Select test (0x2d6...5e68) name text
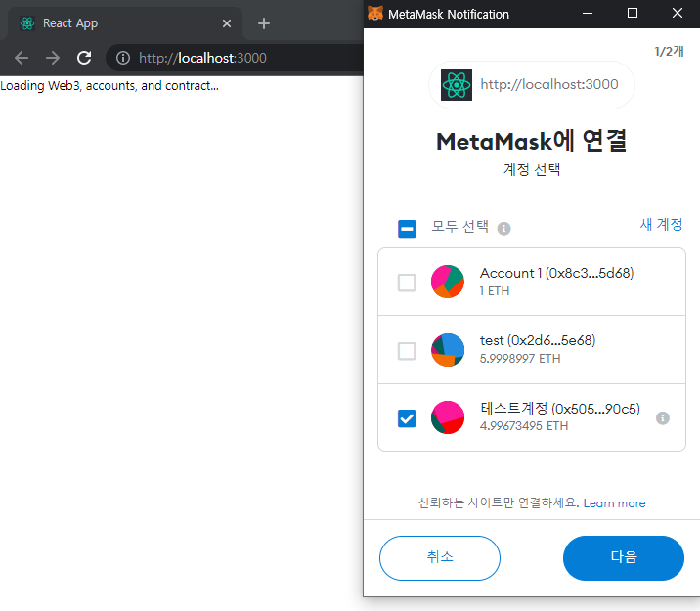This screenshot has width=700, height=611. [538, 340]
